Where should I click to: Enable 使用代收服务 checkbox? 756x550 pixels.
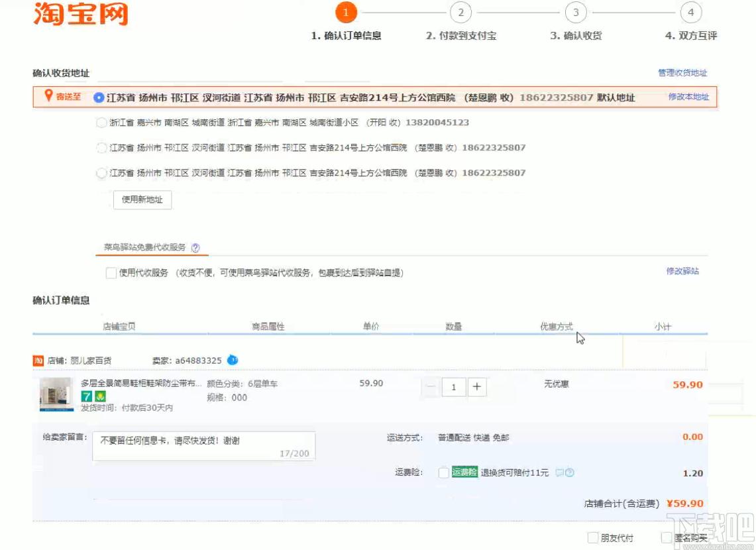tap(111, 273)
